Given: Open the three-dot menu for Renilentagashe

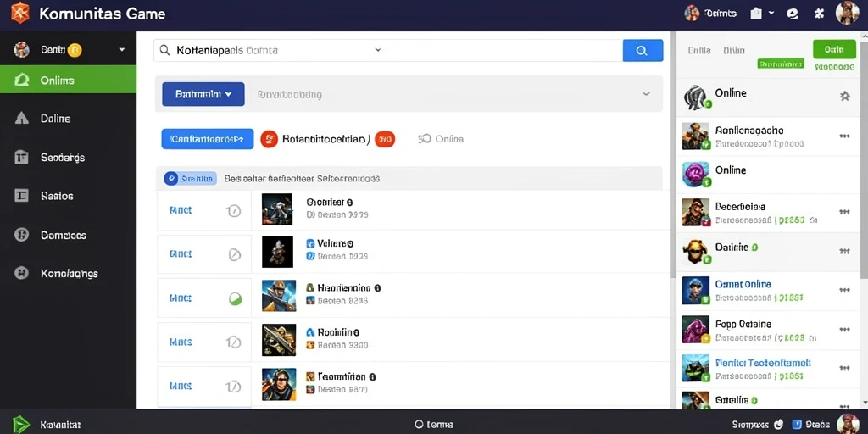Looking at the screenshot, I should (844, 136).
